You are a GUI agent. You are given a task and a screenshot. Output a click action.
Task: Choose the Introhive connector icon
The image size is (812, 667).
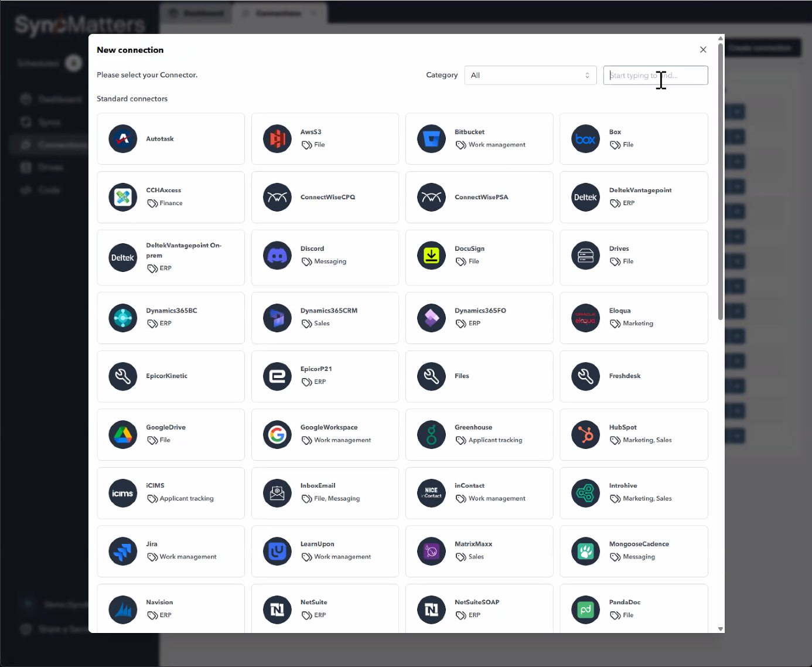tap(585, 493)
